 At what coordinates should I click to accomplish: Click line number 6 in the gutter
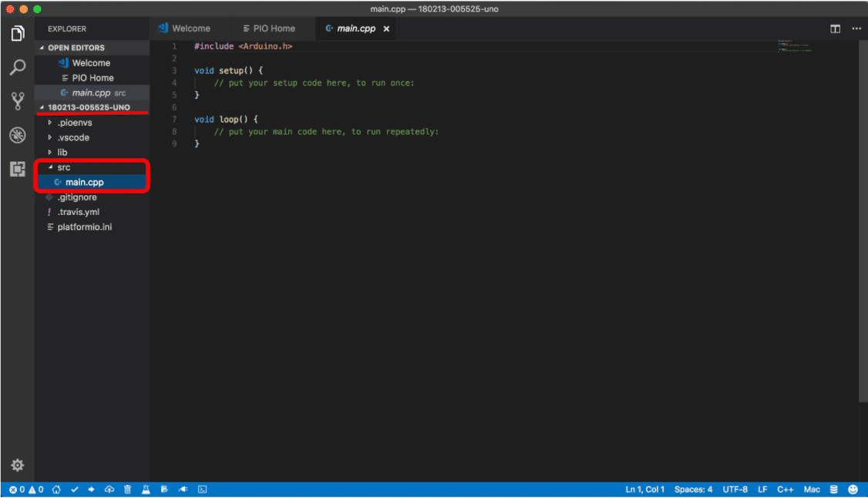(174, 107)
